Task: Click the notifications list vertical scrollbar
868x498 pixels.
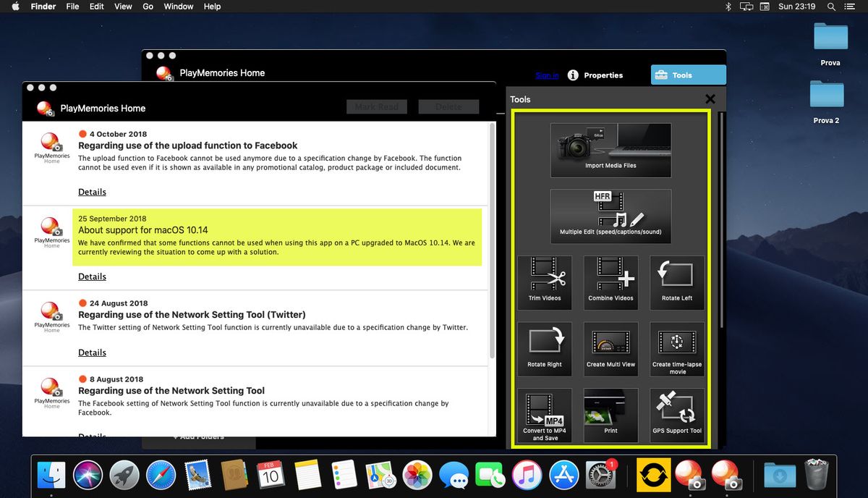Action: pos(493,239)
